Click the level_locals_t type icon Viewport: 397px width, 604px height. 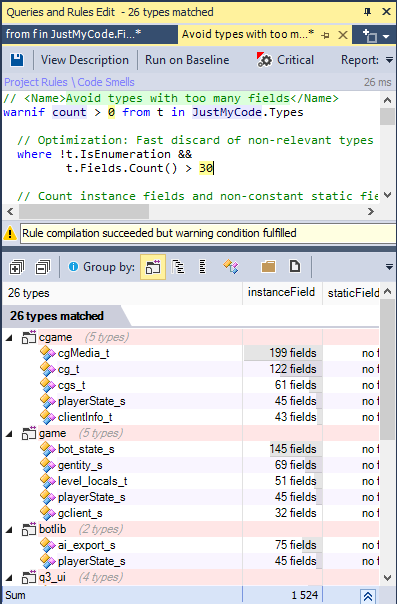48,481
